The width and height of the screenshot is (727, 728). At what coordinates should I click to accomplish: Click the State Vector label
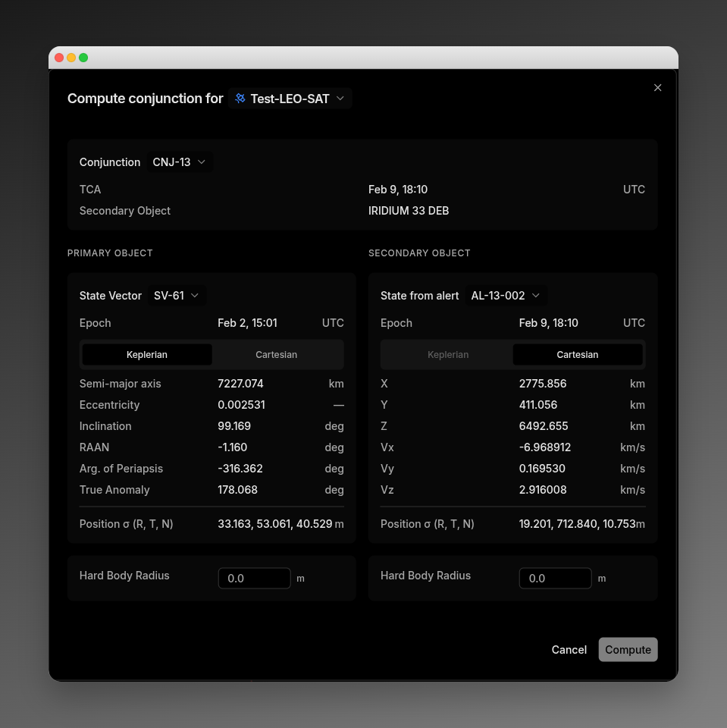[111, 296]
